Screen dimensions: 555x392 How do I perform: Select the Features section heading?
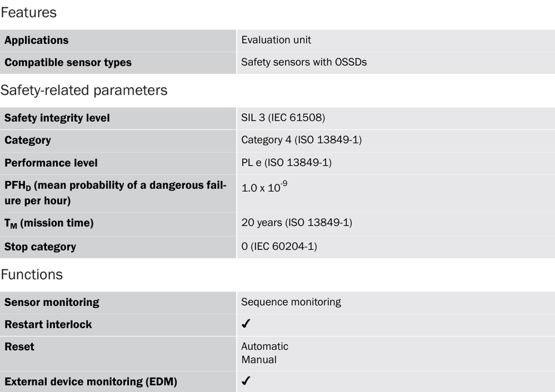tap(29, 12)
